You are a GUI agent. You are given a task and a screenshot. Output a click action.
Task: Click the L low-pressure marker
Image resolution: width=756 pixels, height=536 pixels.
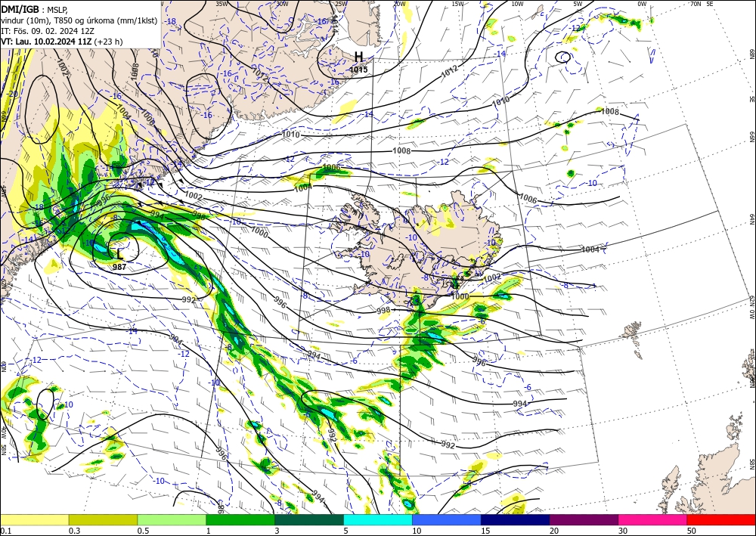(119, 253)
